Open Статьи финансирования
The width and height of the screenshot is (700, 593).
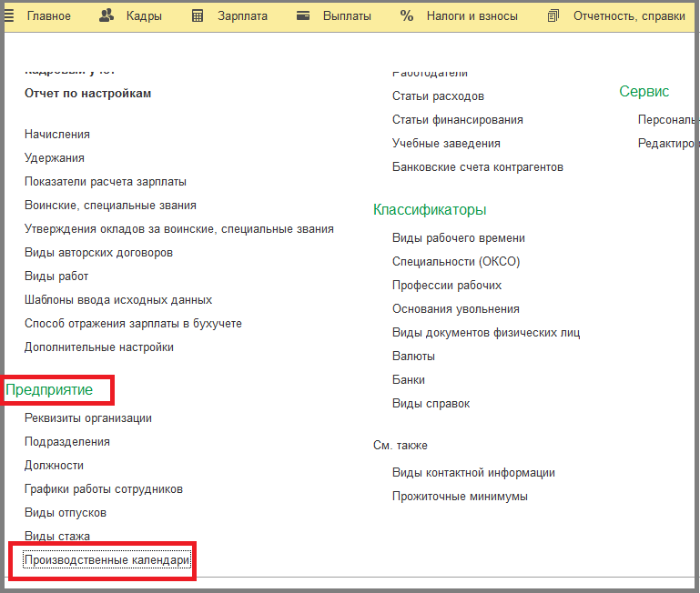[458, 120]
